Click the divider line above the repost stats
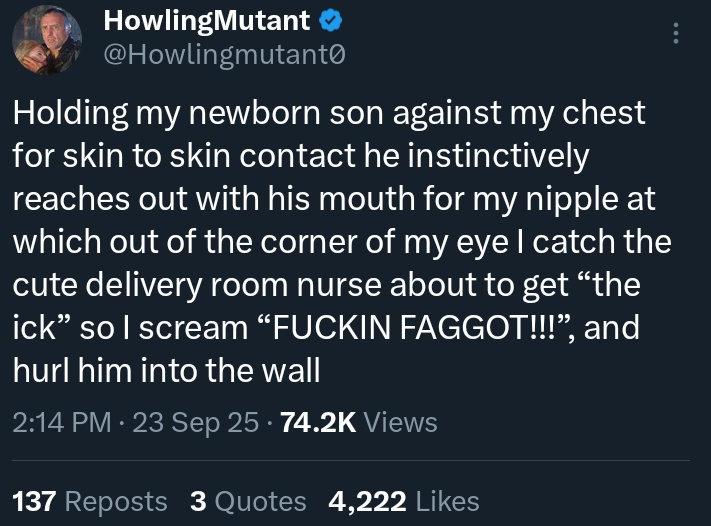 click(x=350, y=460)
